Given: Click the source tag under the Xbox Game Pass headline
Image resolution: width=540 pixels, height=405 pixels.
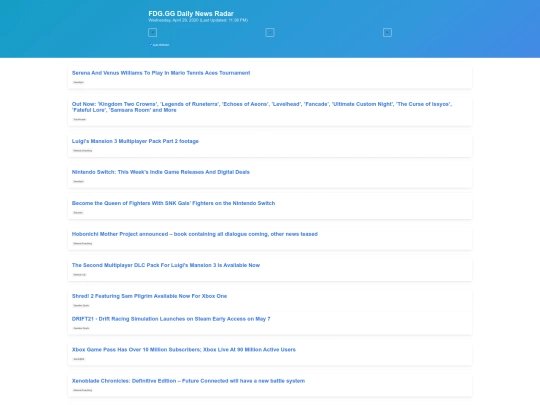Looking at the screenshot, I should click(79, 359).
